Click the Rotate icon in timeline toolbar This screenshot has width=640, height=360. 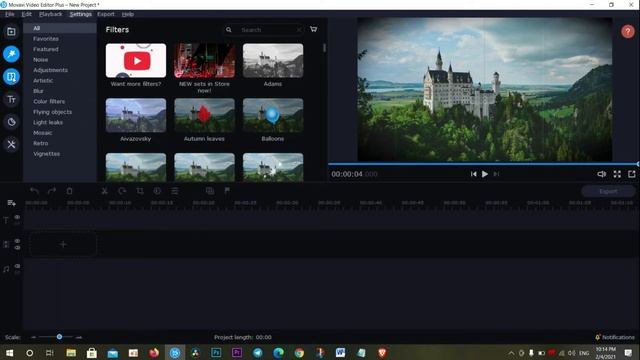(x=122, y=191)
